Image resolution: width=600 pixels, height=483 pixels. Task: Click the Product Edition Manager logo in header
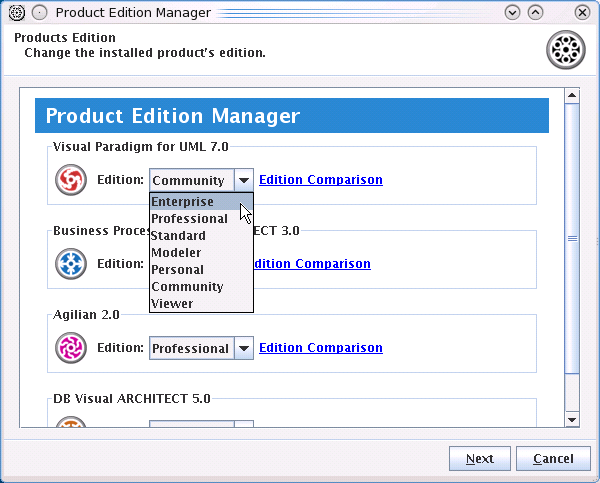[566, 50]
